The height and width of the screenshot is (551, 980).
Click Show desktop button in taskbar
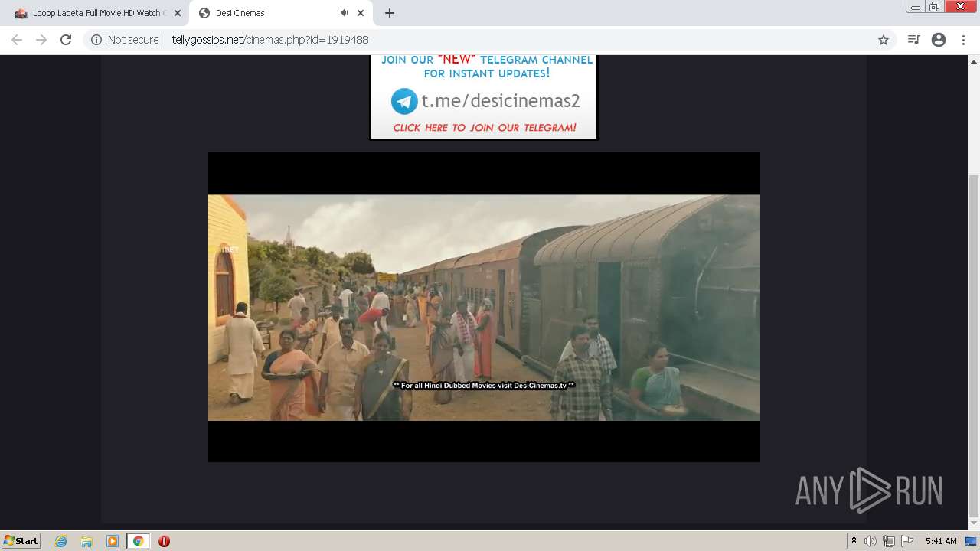(x=971, y=541)
